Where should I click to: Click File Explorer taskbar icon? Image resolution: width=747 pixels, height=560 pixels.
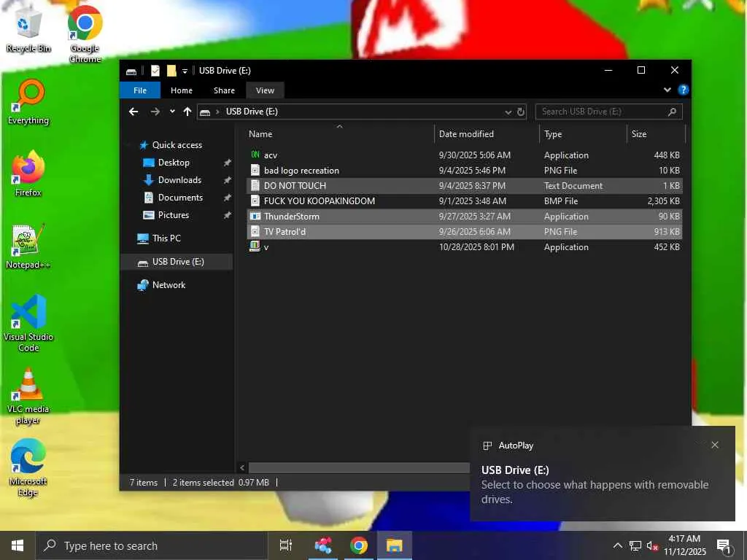(395, 545)
